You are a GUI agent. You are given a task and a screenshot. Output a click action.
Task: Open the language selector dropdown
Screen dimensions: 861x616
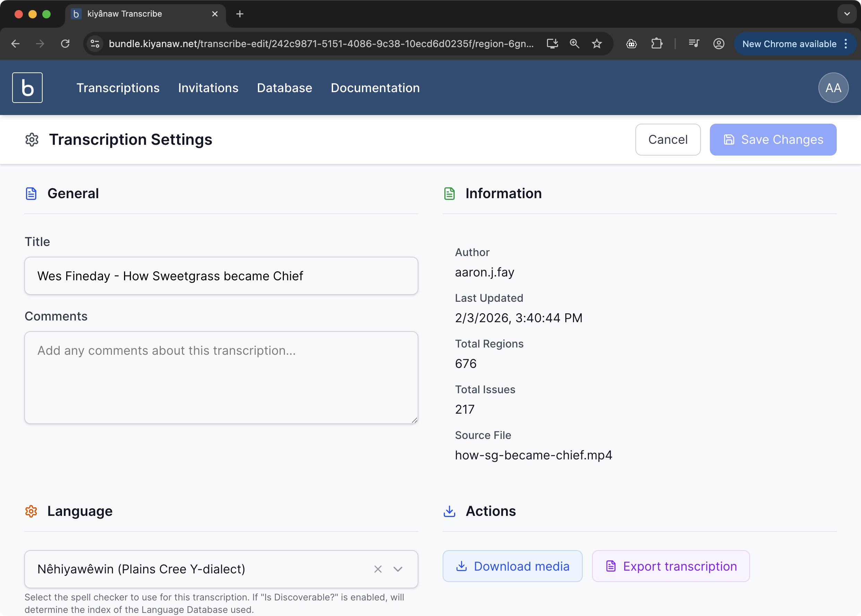(x=398, y=569)
